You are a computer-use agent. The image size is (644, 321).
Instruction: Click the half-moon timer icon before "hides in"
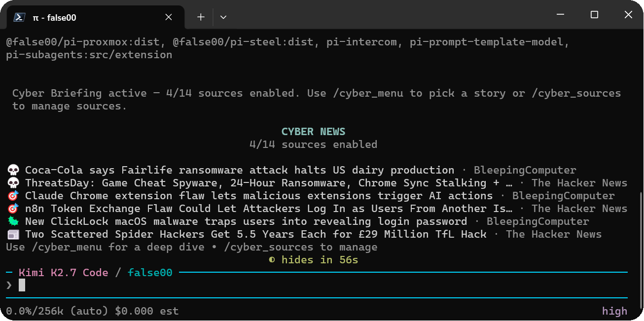(272, 260)
